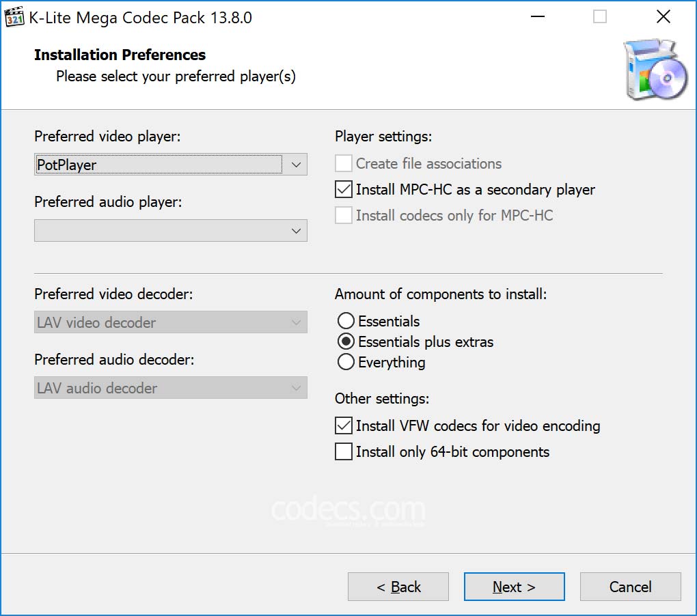Open the LAV video decoder dropdown

[x=170, y=322]
